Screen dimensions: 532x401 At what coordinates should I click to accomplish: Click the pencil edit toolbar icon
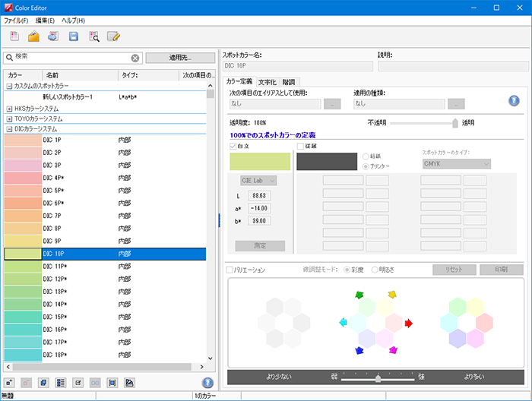[114, 36]
